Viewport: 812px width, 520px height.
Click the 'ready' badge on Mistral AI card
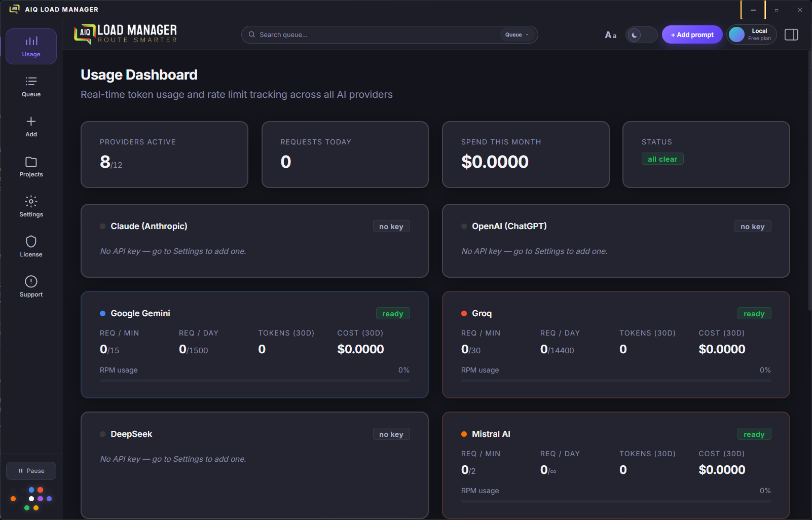pos(754,434)
